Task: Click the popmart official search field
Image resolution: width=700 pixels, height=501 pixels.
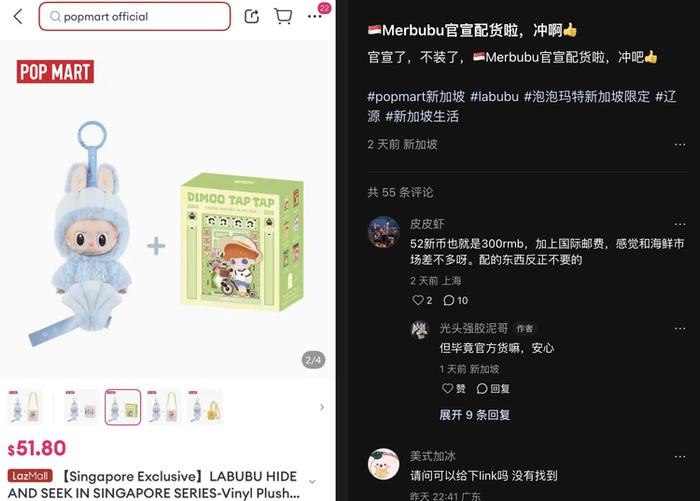Action: pyautogui.click(x=135, y=17)
